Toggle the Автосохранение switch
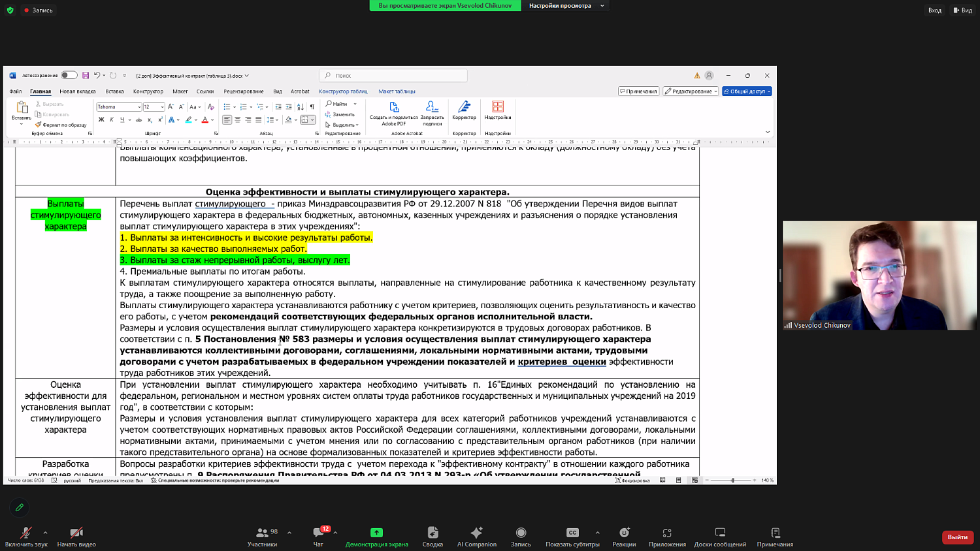Viewport: 980px width, 551px height. [69, 76]
